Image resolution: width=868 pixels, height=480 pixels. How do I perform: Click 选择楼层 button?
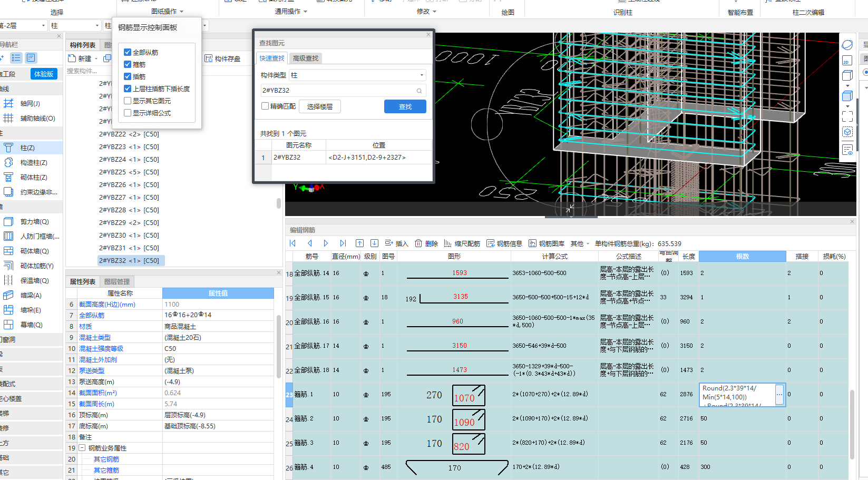[x=320, y=106]
